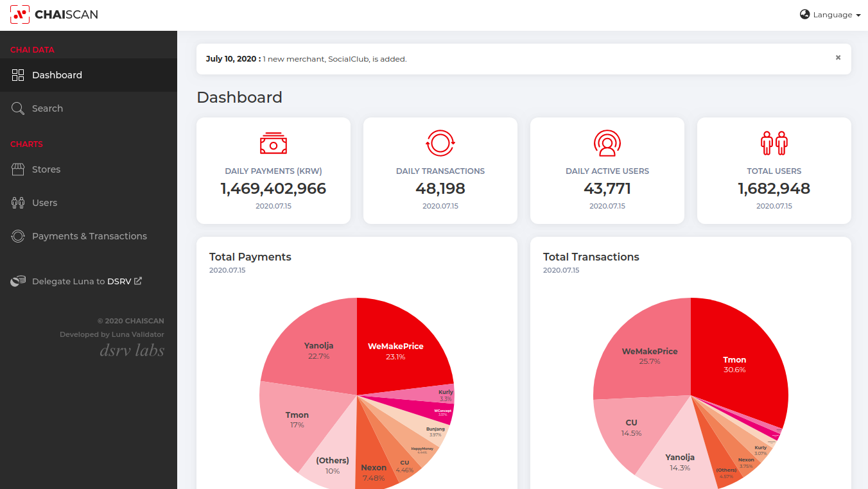Select the Payments & Transactions coin icon
The image size is (868, 489).
(18, 236)
